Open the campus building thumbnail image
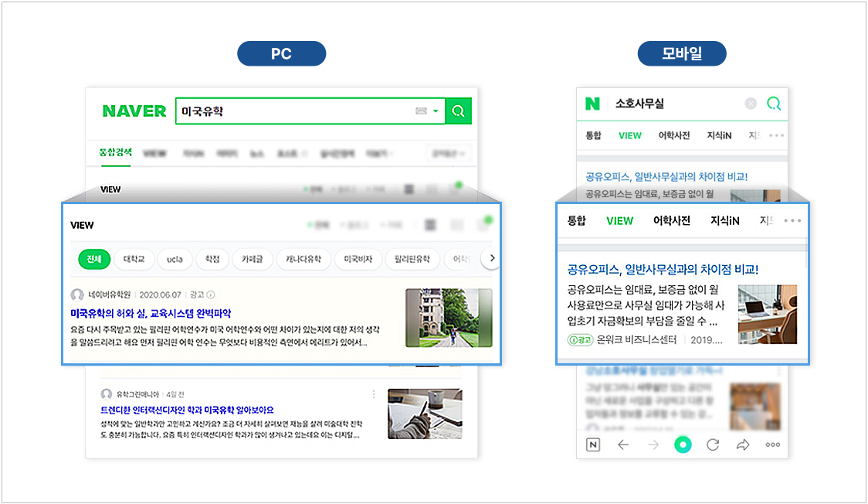Viewport: 868px width, 504px height. [x=449, y=318]
